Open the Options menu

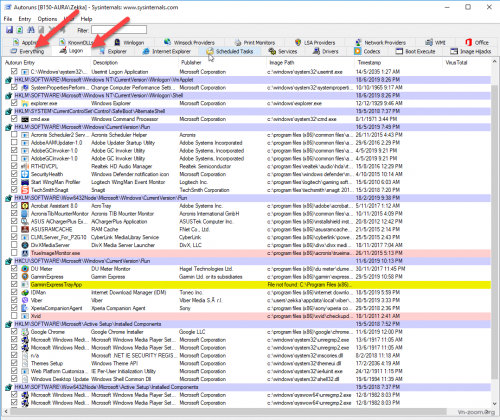pyautogui.click(x=47, y=19)
